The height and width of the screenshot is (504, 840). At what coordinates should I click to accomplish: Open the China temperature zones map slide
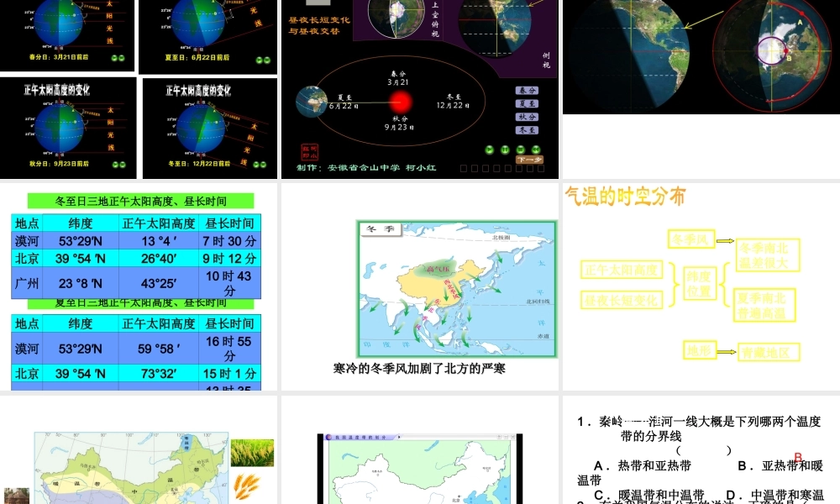coord(132,468)
